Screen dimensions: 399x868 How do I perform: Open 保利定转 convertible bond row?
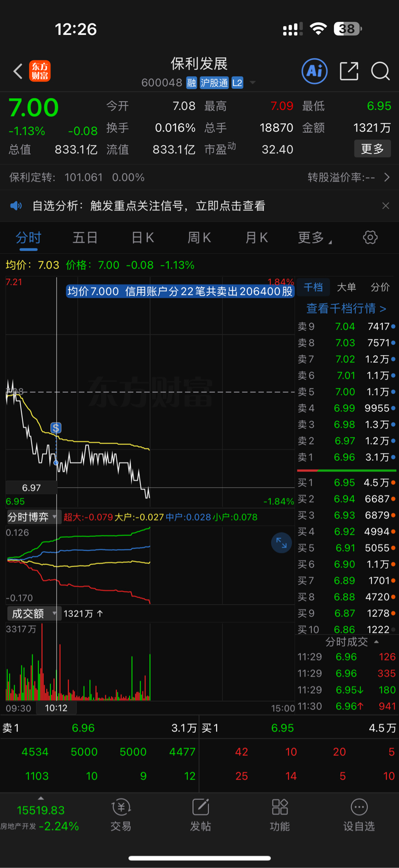(77, 177)
